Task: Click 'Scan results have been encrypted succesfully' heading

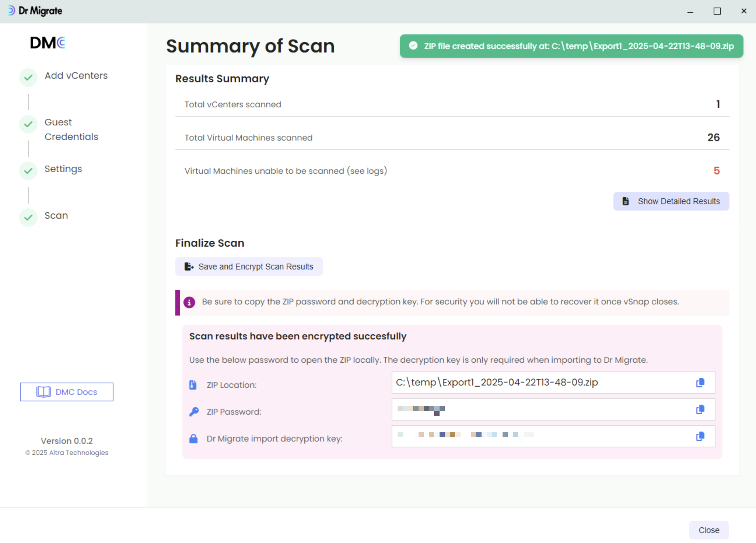Action: point(298,336)
